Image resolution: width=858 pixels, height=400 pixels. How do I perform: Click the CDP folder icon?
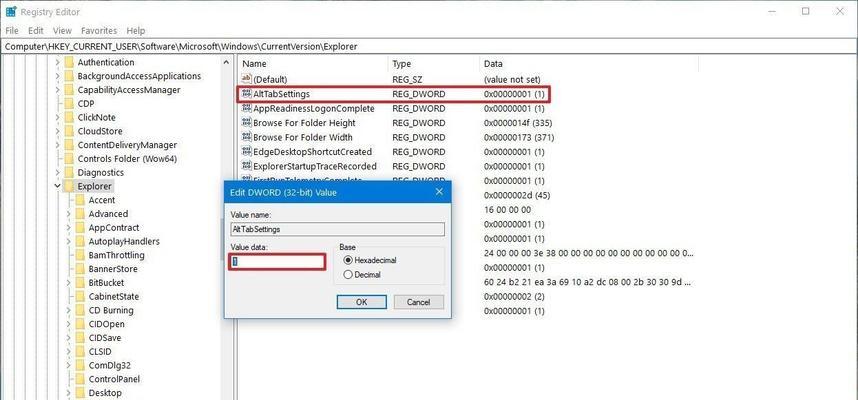69,103
